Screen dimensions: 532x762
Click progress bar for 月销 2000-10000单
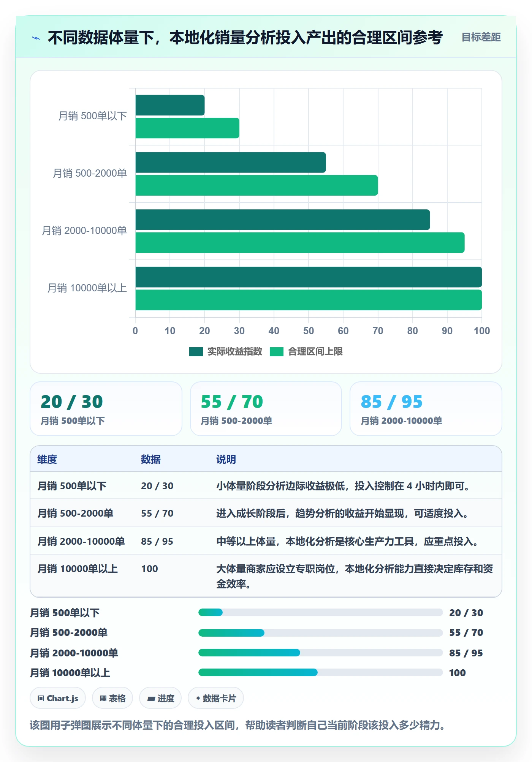(x=320, y=653)
